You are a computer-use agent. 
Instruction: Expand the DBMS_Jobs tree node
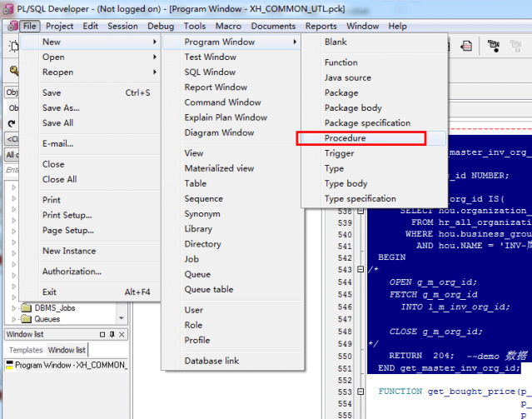[x=13, y=308]
